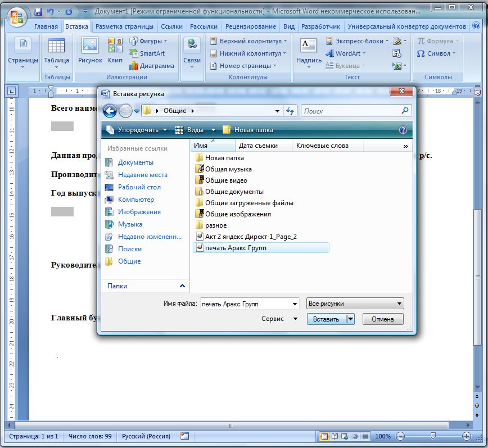Click the Клип icon in Illustrations

[x=115, y=51]
